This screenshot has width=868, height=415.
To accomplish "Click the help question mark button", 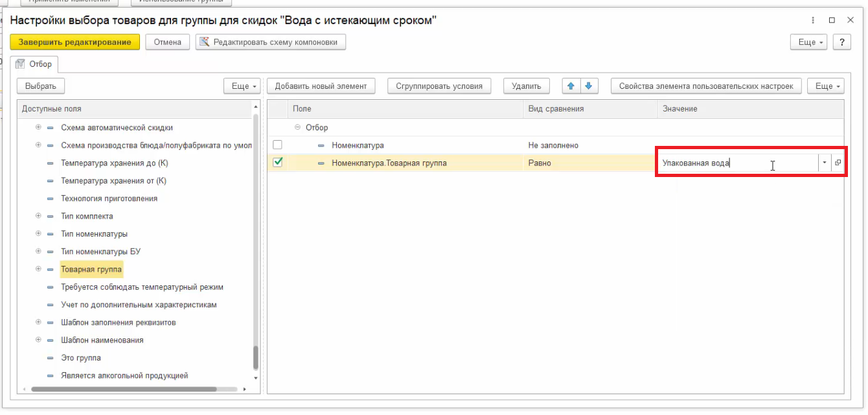I will pyautogui.click(x=841, y=42).
